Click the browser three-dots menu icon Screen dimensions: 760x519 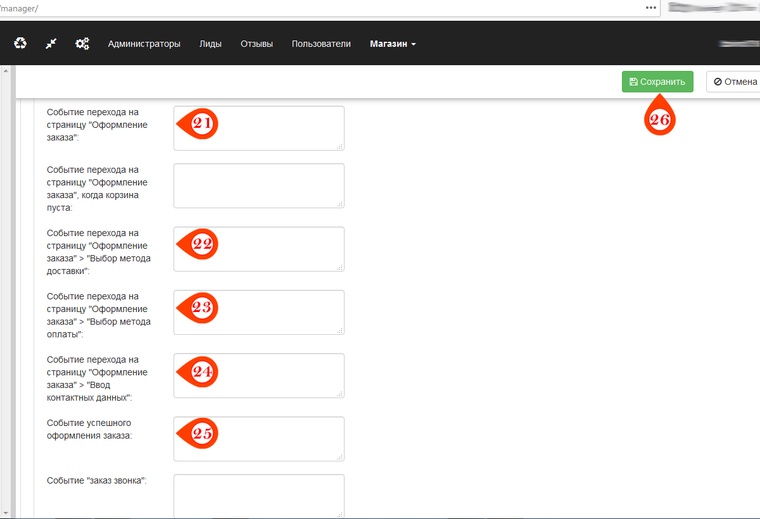(651, 7)
